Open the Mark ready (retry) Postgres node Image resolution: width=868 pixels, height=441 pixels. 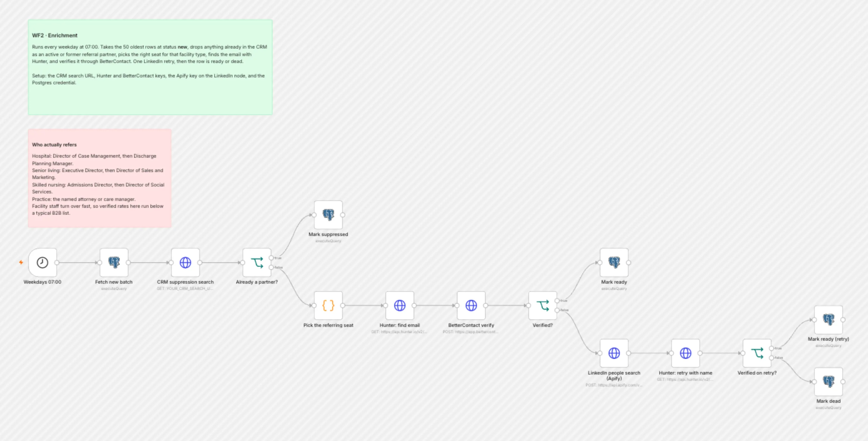click(x=828, y=320)
